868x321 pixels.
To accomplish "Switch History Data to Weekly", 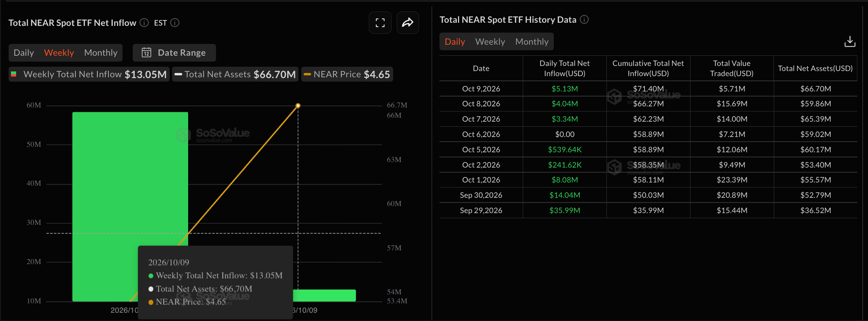I will click(x=490, y=42).
